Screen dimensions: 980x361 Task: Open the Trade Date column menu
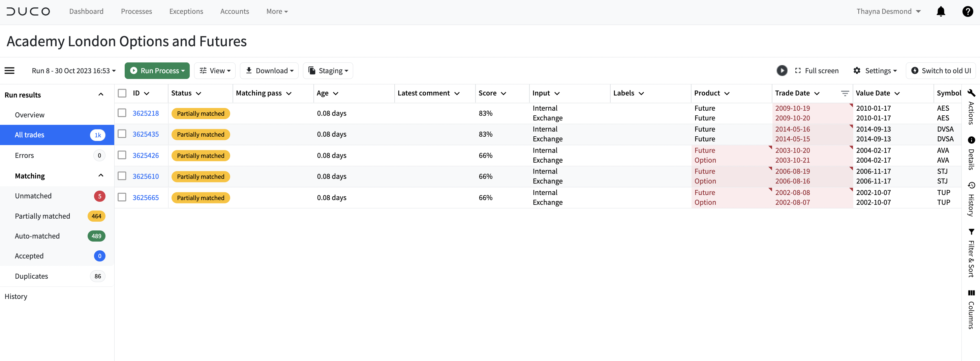click(817, 94)
